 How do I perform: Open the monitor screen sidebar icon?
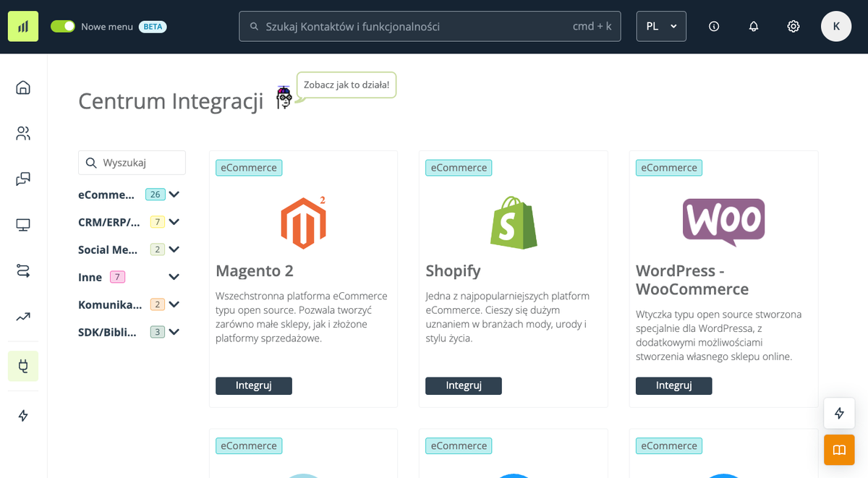pos(23,225)
